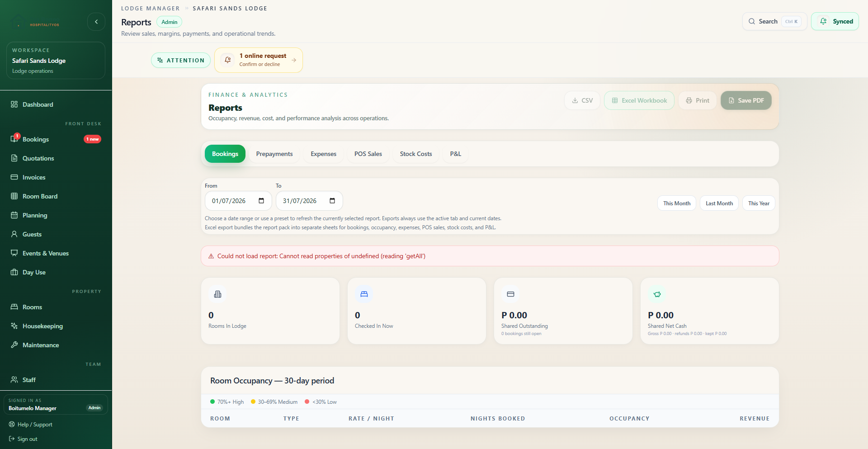Viewport: 868px width, 449px height.
Task: Open the From date calendar picker
Action: click(261, 201)
